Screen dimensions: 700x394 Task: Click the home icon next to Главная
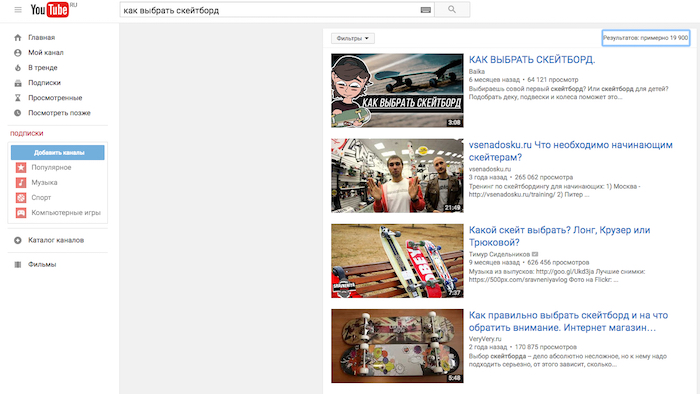[x=18, y=37]
